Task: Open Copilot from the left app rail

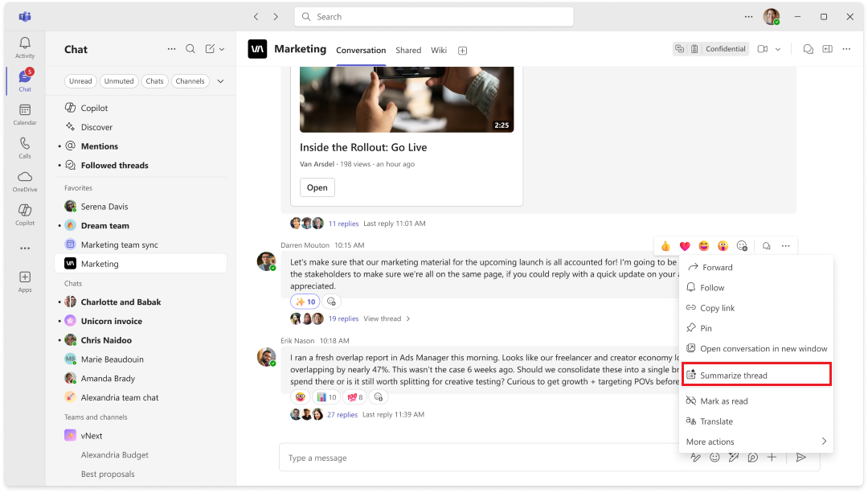Action: tap(24, 212)
